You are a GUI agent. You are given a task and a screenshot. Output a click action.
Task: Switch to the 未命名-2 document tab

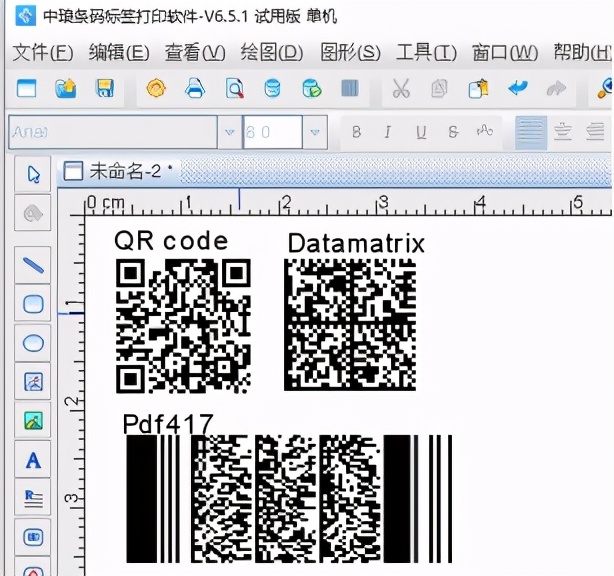point(117,171)
